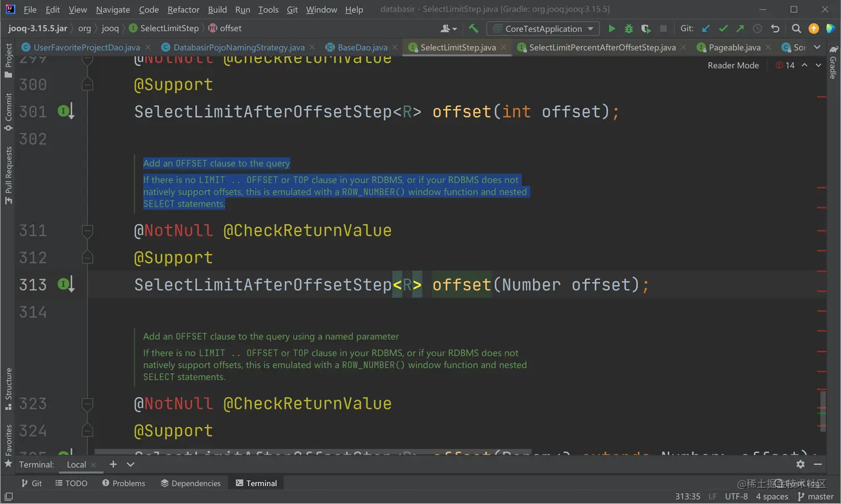Image resolution: width=841 pixels, height=504 pixels.
Task: Open terminal settings gear icon
Action: 800,464
